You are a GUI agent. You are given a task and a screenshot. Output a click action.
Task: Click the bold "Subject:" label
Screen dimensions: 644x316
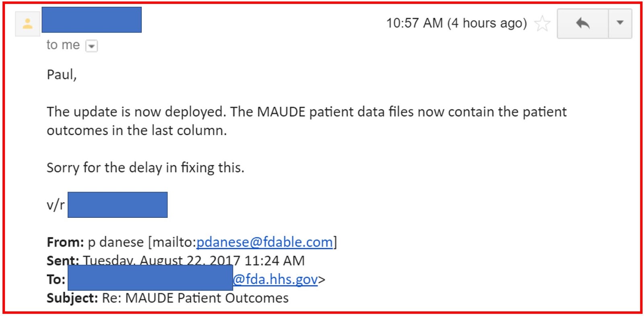[x=72, y=298]
